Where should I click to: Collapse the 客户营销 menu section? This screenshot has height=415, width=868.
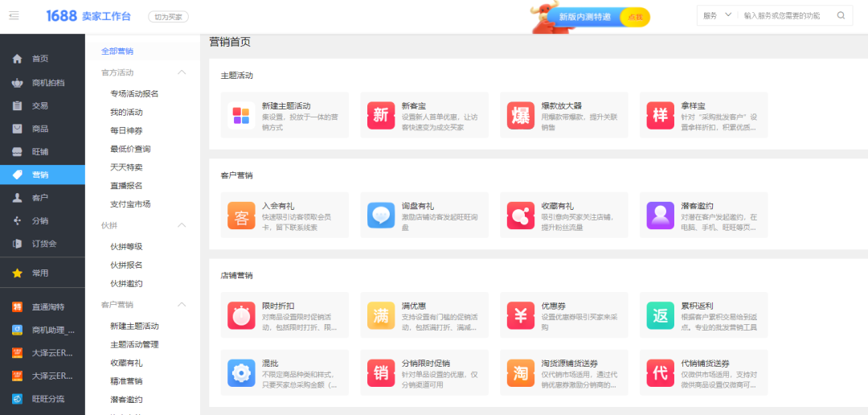[x=182, y=305]
